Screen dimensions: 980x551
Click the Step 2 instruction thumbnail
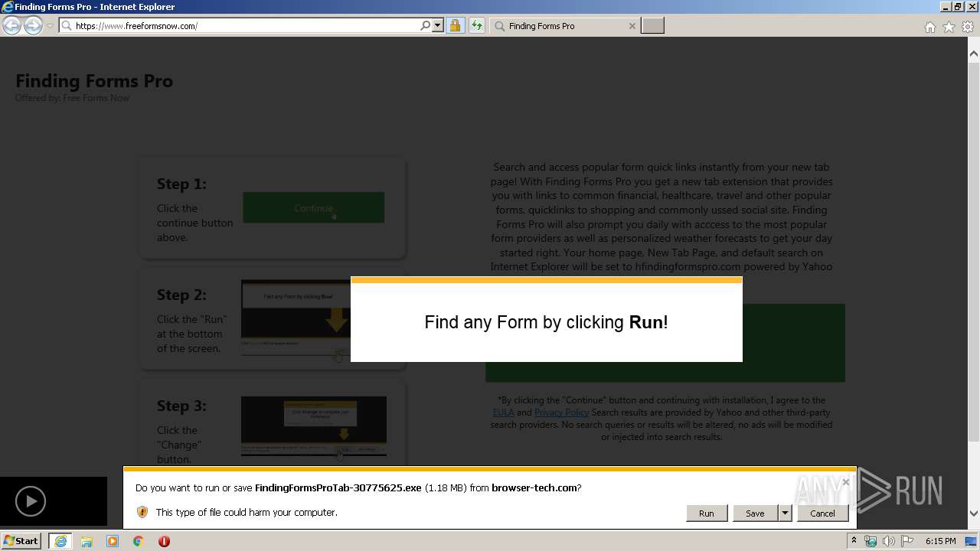coord(314,318)
